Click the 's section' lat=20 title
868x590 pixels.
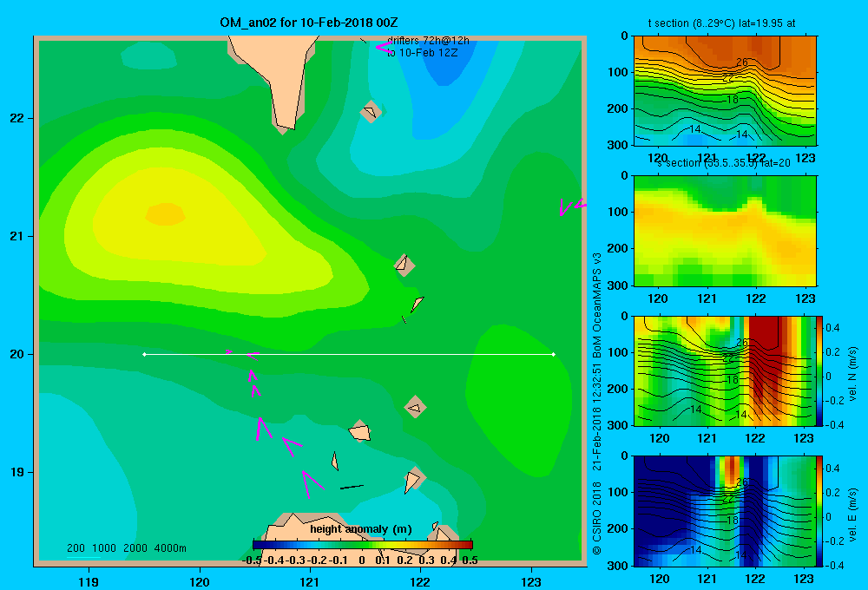(x=724, y=163)
